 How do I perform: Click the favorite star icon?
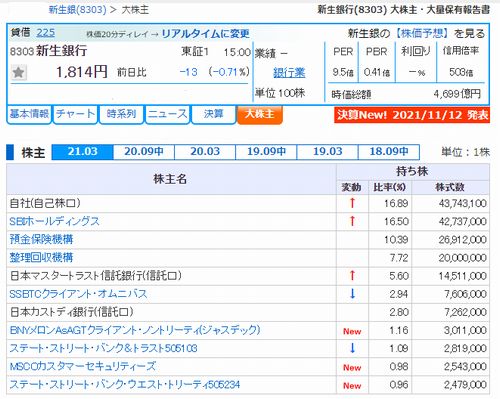tap(19, 72)
